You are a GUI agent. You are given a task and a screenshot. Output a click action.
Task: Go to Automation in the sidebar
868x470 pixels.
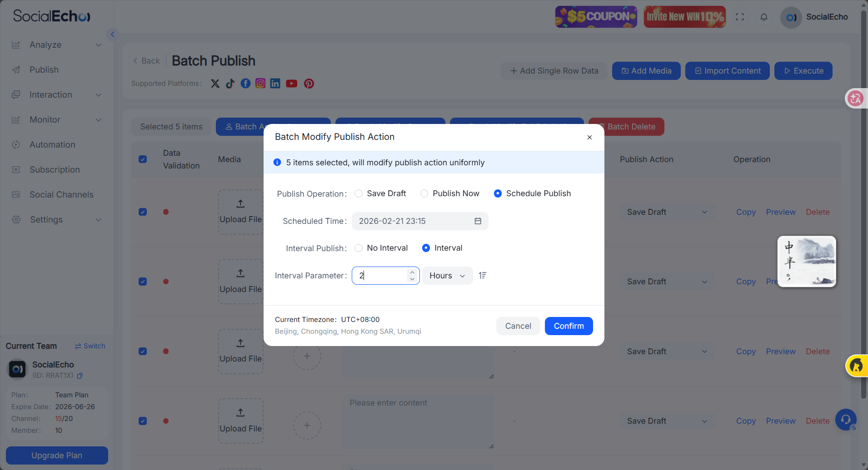coord(52,145)
